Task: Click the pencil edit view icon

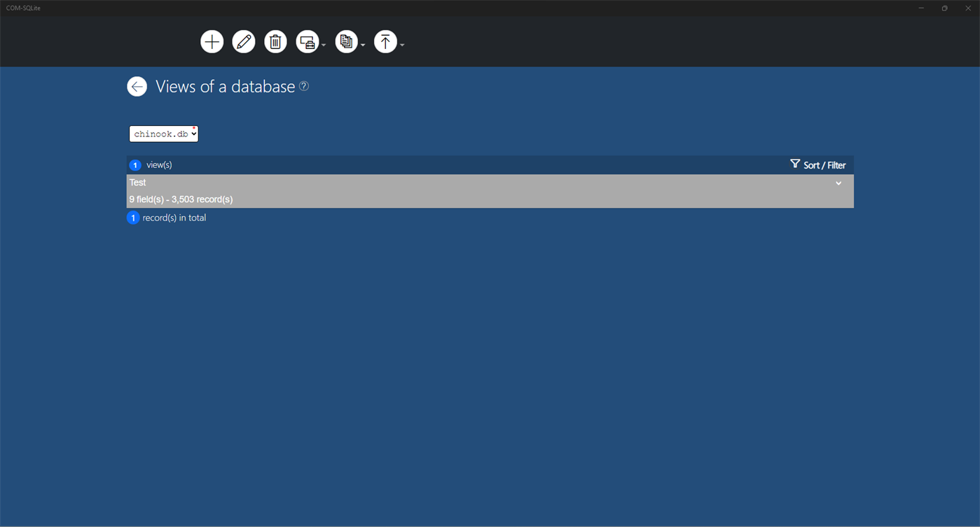Action: point(244,42)
